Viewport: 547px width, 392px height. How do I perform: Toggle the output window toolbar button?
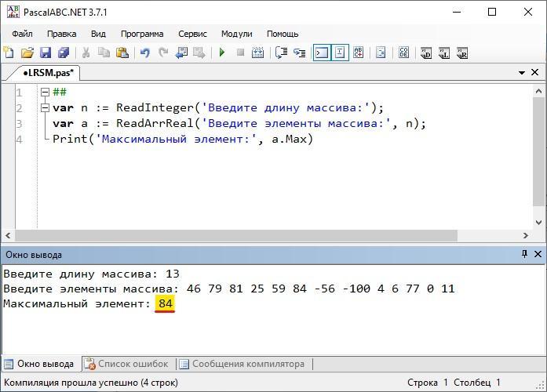[x=321, y=53]
